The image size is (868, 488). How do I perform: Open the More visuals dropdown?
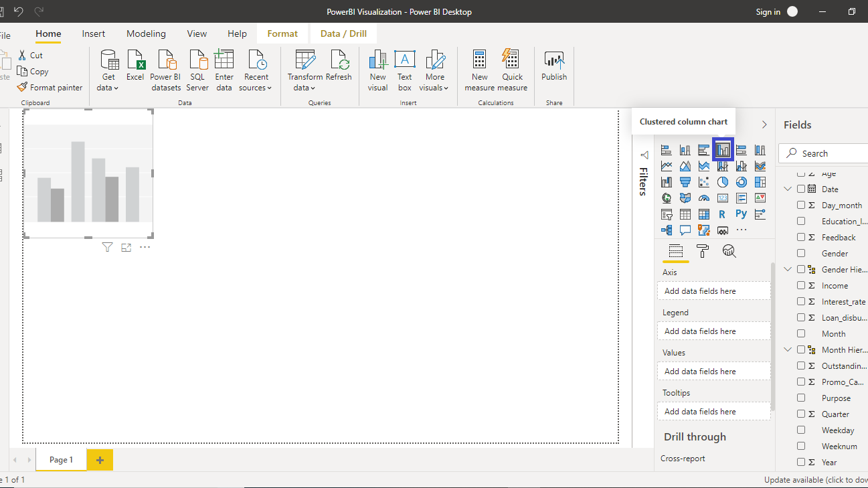435,70
